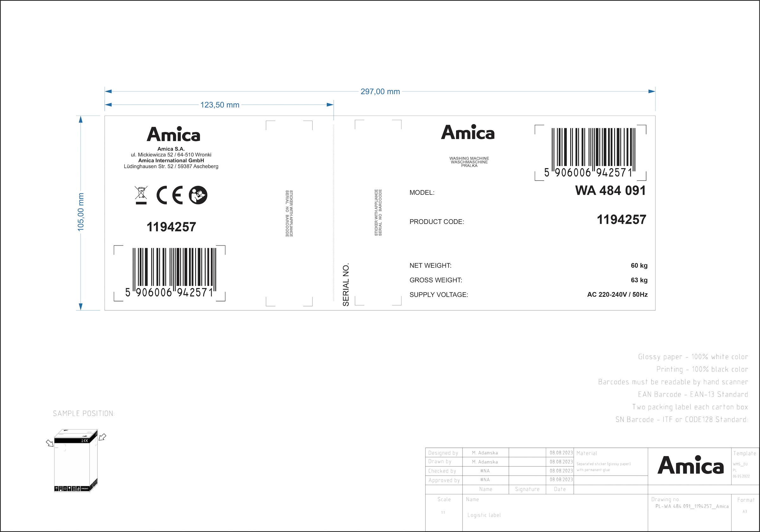The height and width of the screenshot is (532, 760).
Task: Click the 'Drawing no.' field label
Action: coord(665,499)
